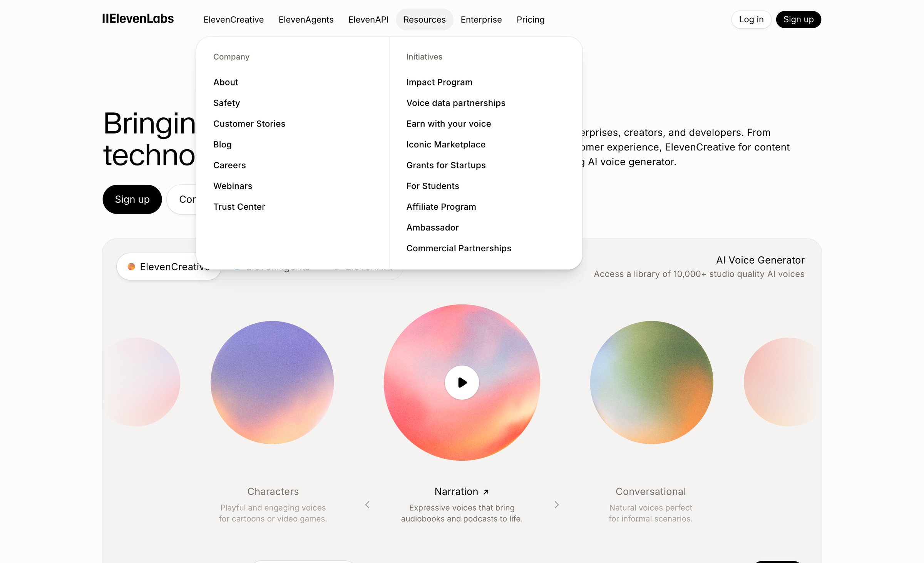The height and width of the screenshot is (563, 924).
Task: Select the Conversational voice label
Action: [650, 491]
